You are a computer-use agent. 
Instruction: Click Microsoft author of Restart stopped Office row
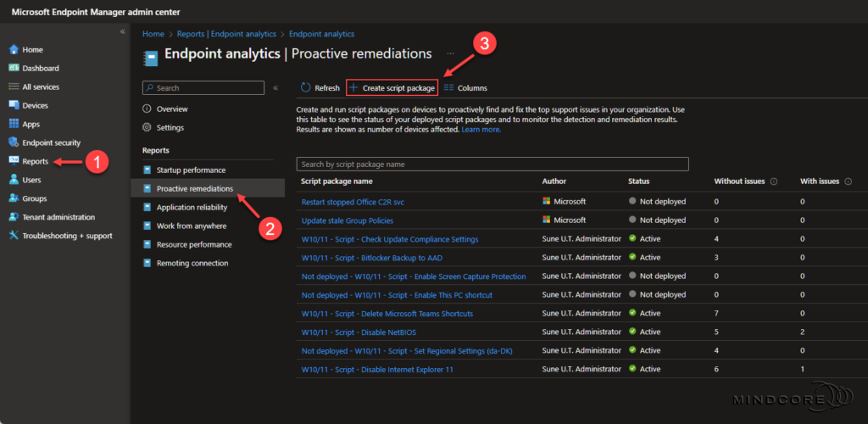point(564,202)
